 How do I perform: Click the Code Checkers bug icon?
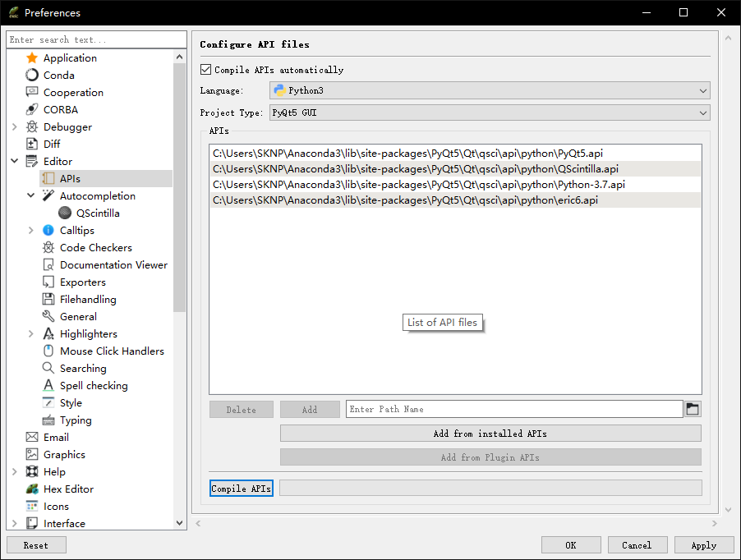(x=48, y=247)
